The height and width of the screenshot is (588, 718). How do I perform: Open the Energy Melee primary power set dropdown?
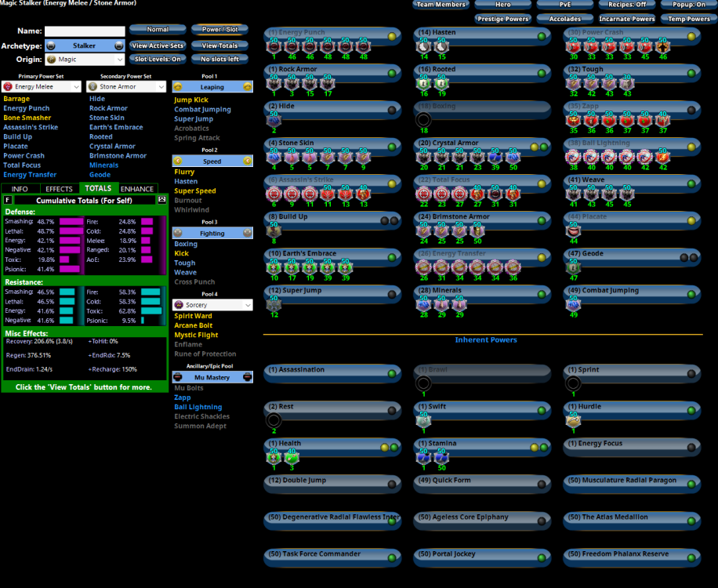[x=40, y=87]
